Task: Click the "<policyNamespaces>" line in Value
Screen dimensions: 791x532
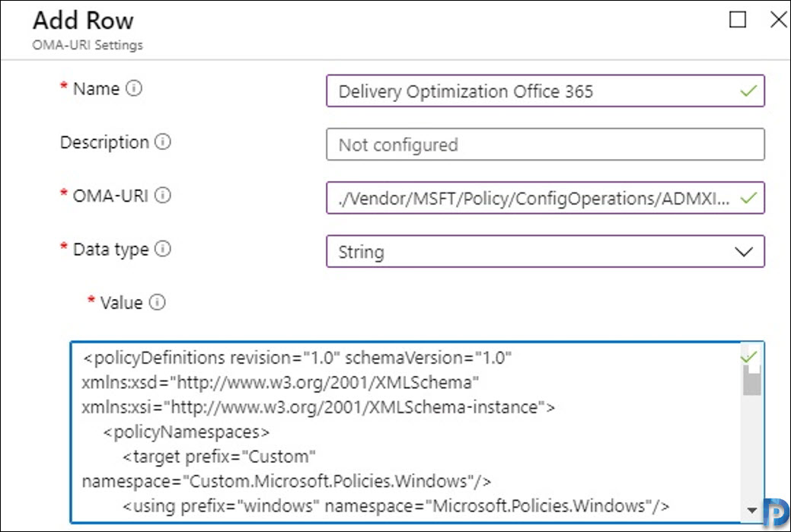Action: (187, 432)
